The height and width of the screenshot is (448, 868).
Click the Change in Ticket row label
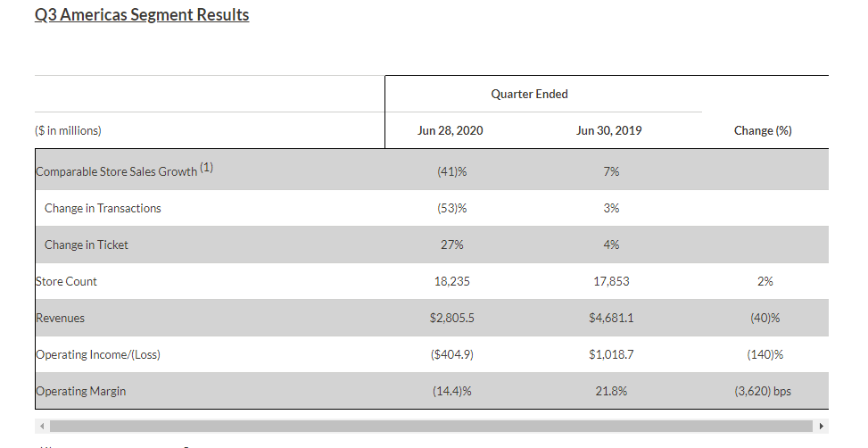tap(87, 245)
